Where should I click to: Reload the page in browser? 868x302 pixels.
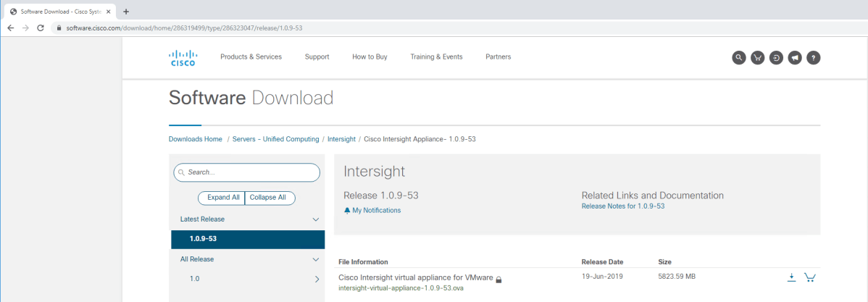point(41,28)
